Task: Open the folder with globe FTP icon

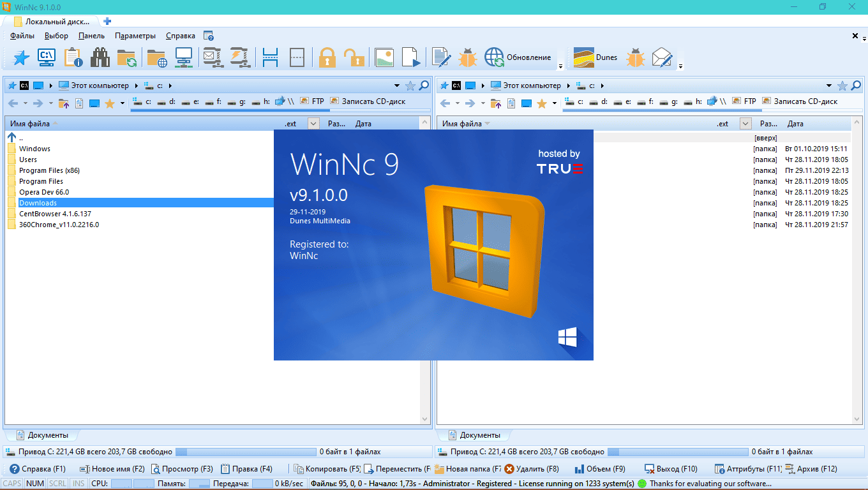Action: [156, 57]
